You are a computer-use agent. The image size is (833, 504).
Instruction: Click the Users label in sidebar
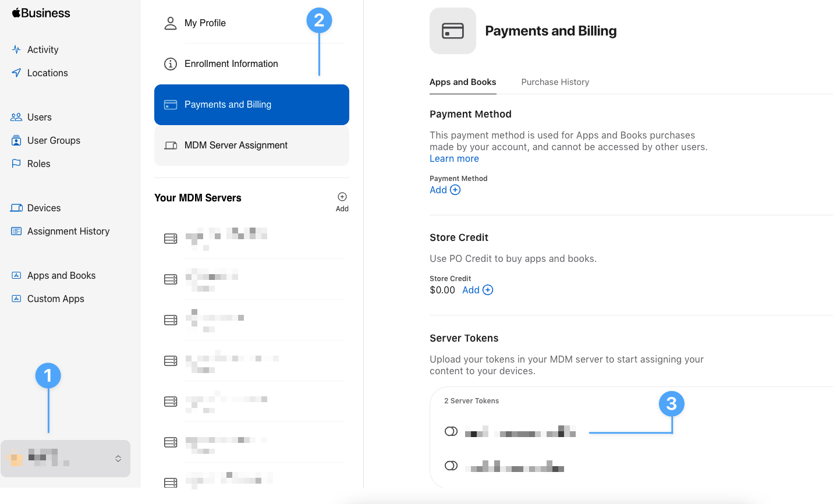point(40,117)
